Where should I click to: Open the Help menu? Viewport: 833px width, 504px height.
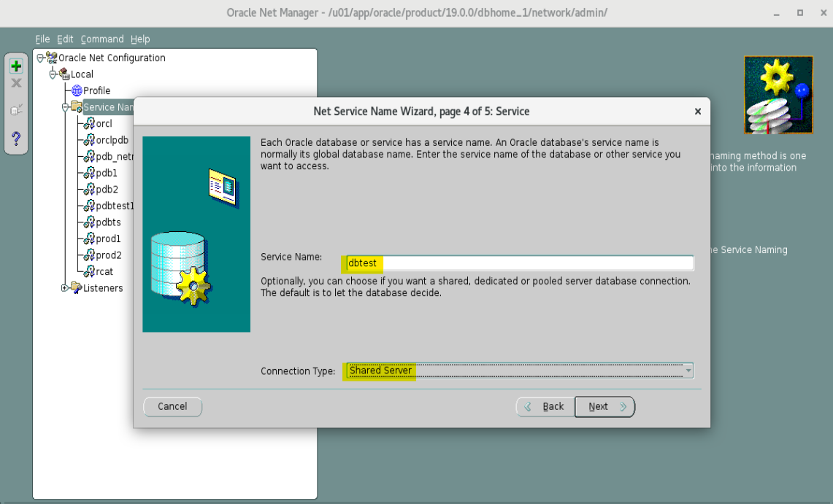[x=140, y=39]
